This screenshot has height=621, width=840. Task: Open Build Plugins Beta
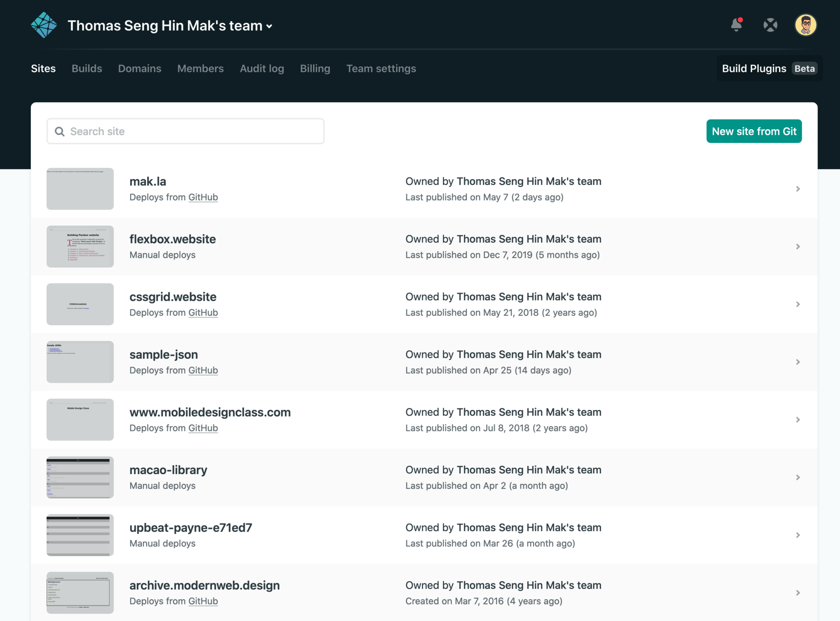pyautogui.click(x=769, y=69)
